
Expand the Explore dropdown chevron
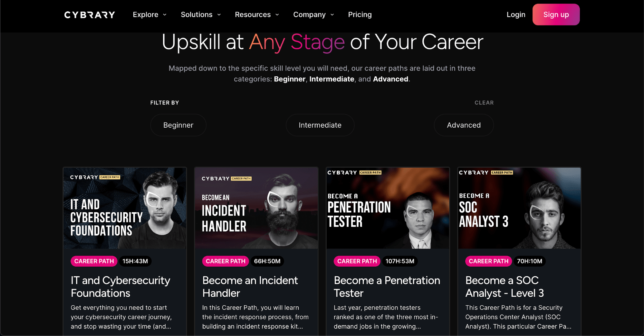click(x=165, y=15)
